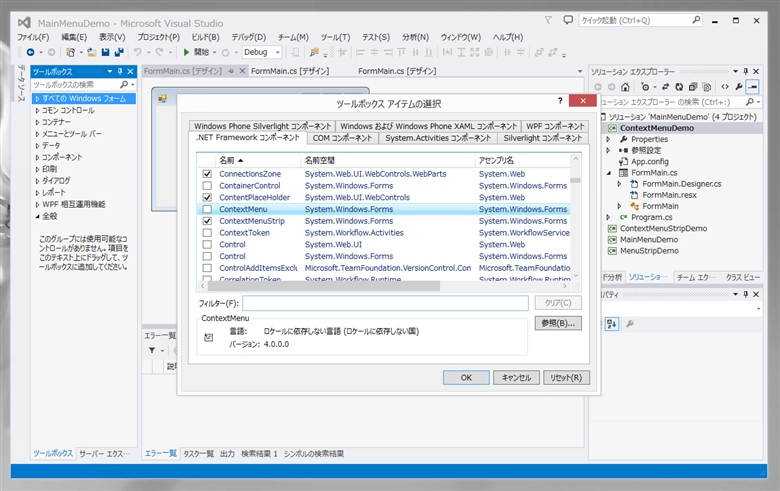The width and height of the screenshot is (780, 491).
Task: Click the View Code icon in Solution Explorer
Action: pos(725,87)
